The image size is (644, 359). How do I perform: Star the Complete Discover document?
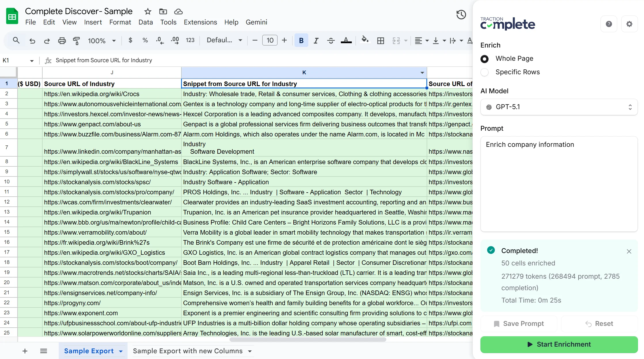point(148,12)
